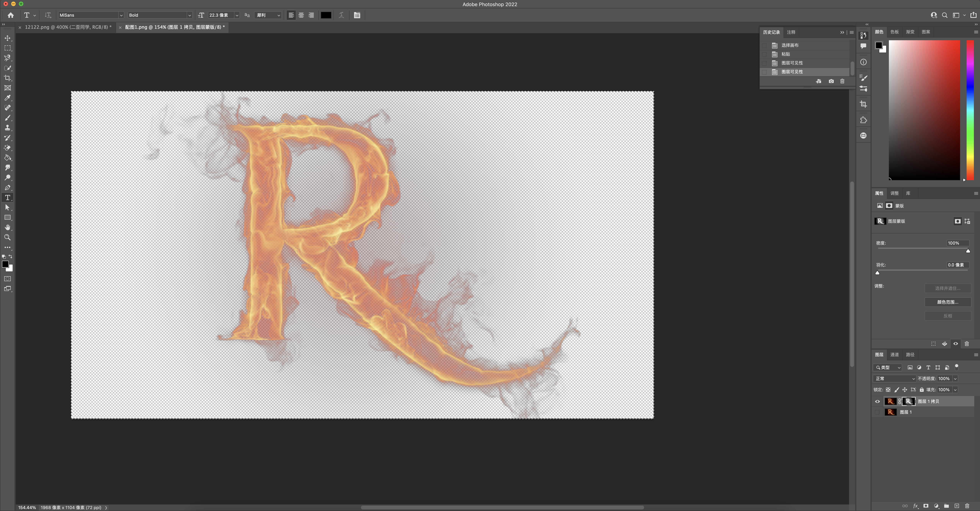
Task: Switch to the 通道 tab
Action: (894, 355)
